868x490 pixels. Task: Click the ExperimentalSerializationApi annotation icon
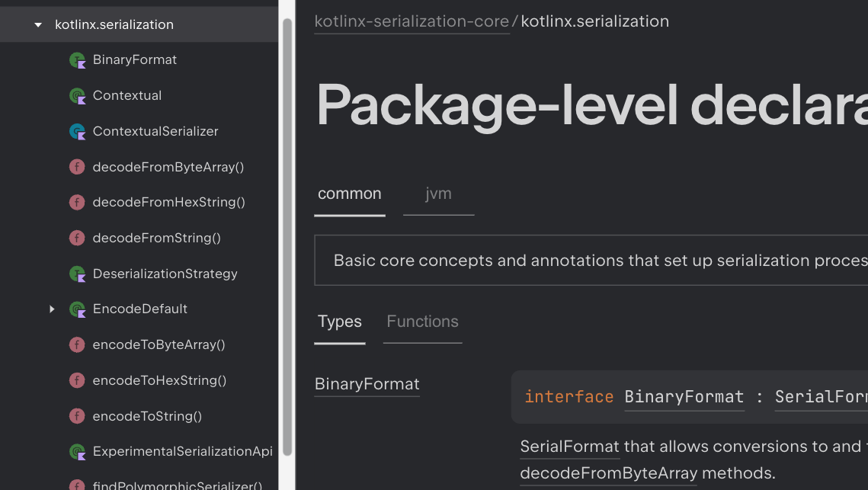click(x=77, y=452)
